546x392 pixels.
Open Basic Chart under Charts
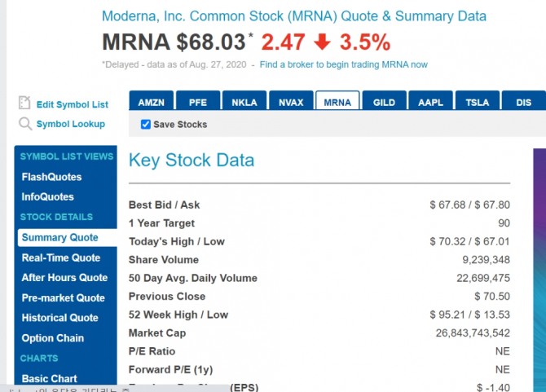[x=49, y=378]
